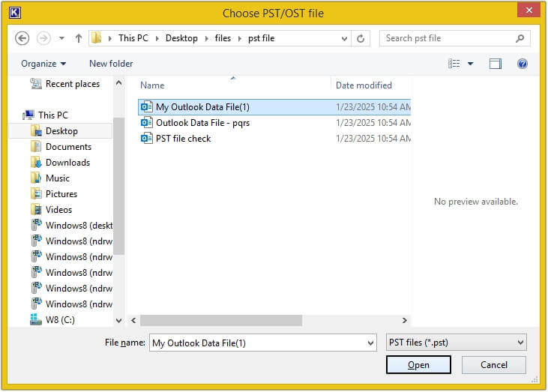This screenshot has width=548, height=392.
Task: Go up one folder level
Action: [x=79, y=38]
